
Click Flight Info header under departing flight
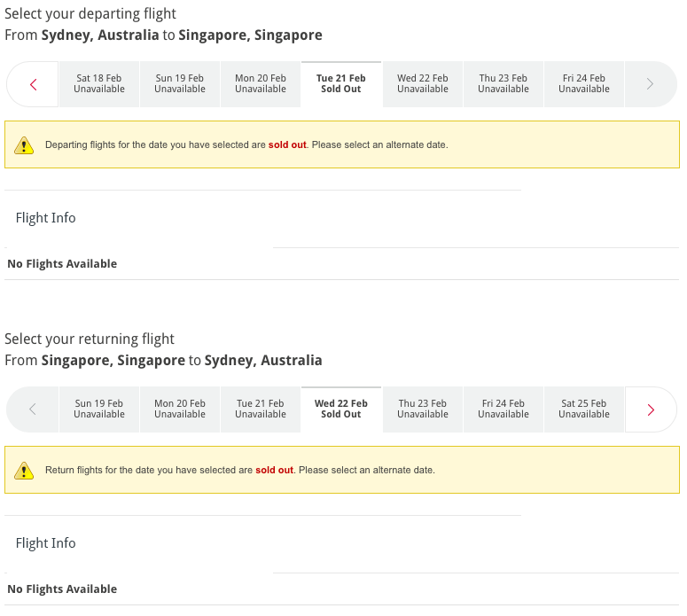coord(46,218)
